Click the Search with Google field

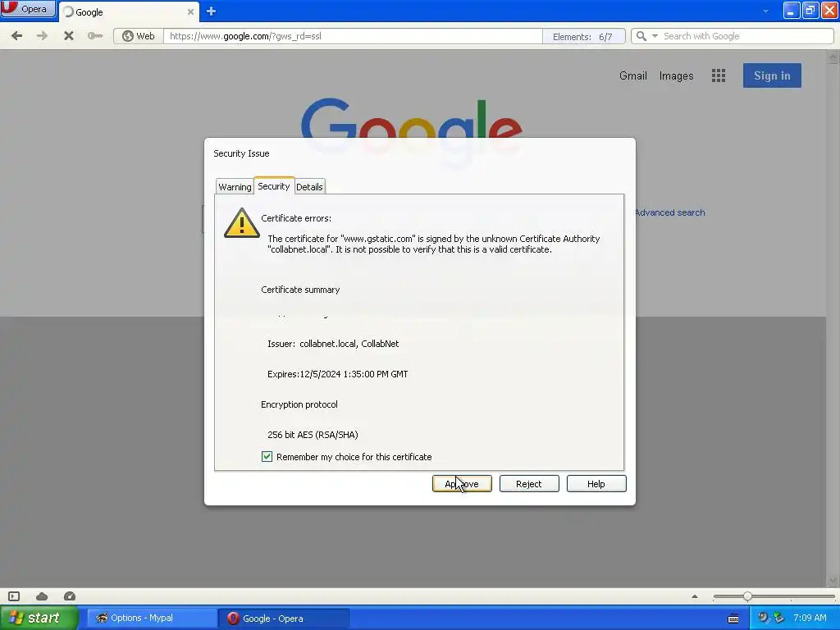[x=746, y=36]
